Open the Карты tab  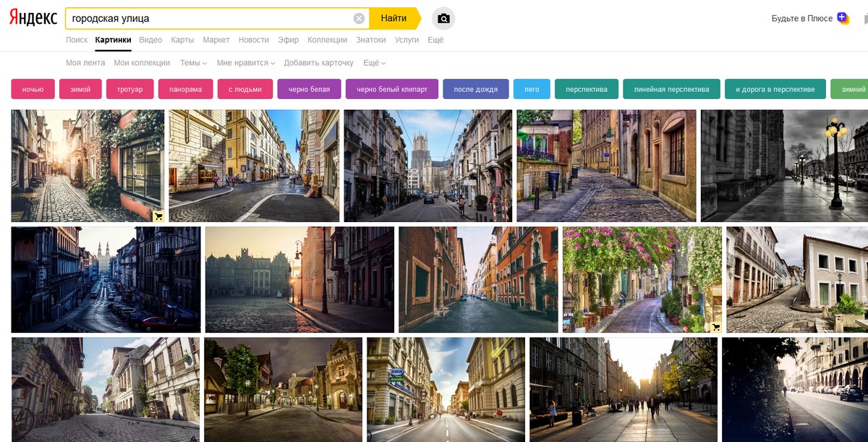(182, 40)
